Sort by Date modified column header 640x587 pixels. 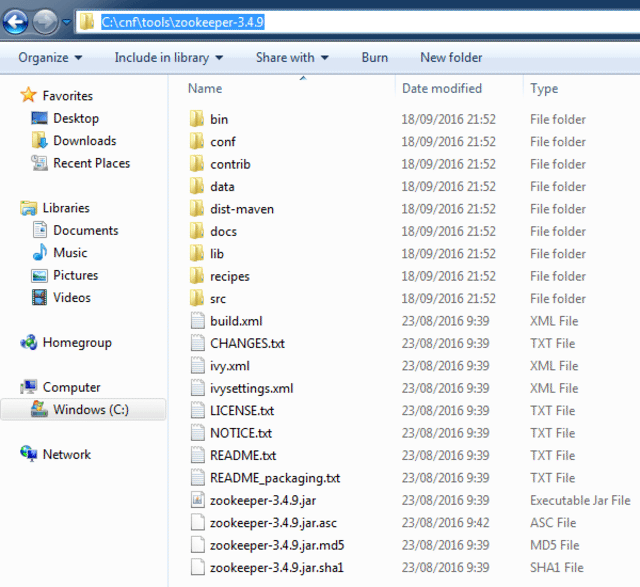tap(442, 89)
